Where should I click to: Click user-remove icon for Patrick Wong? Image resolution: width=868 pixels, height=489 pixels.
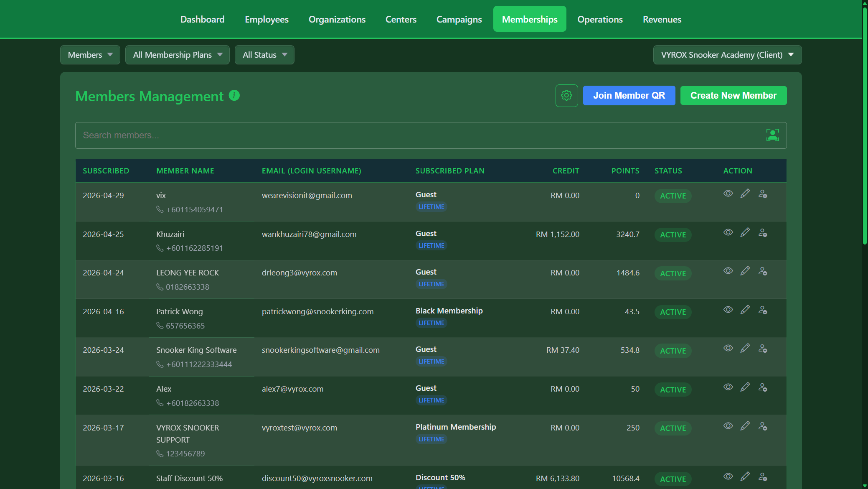pos(763,310)
